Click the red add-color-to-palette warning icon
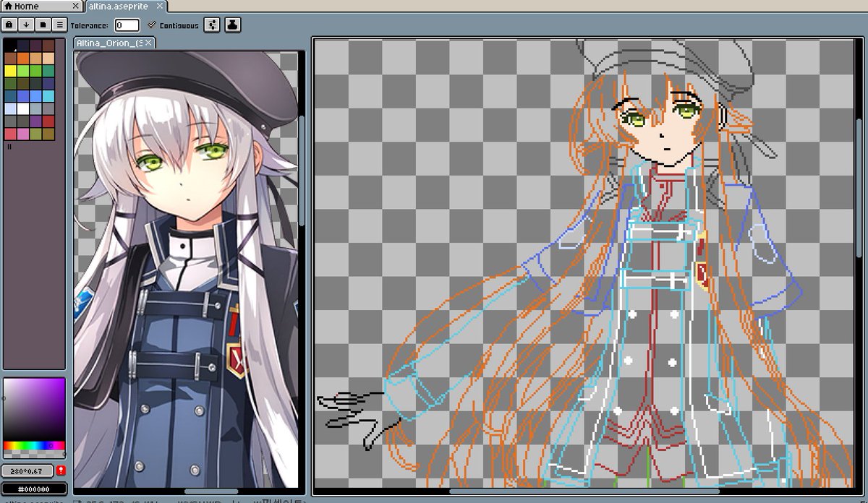Screen dimensions: 868x503 61,471
